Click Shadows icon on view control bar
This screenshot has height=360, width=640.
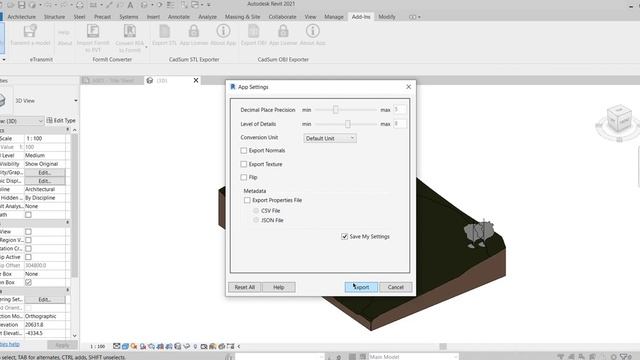[x=143, y=346]
